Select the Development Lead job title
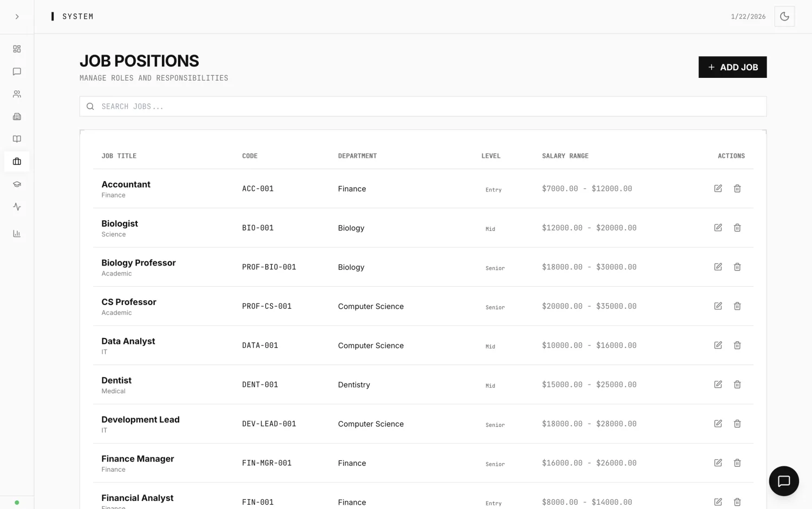 click(140, 420)
